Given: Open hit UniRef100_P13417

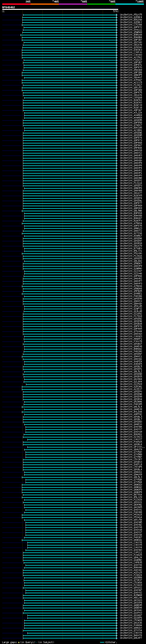Looking at the screenshot, I should (x=131, y=85).
